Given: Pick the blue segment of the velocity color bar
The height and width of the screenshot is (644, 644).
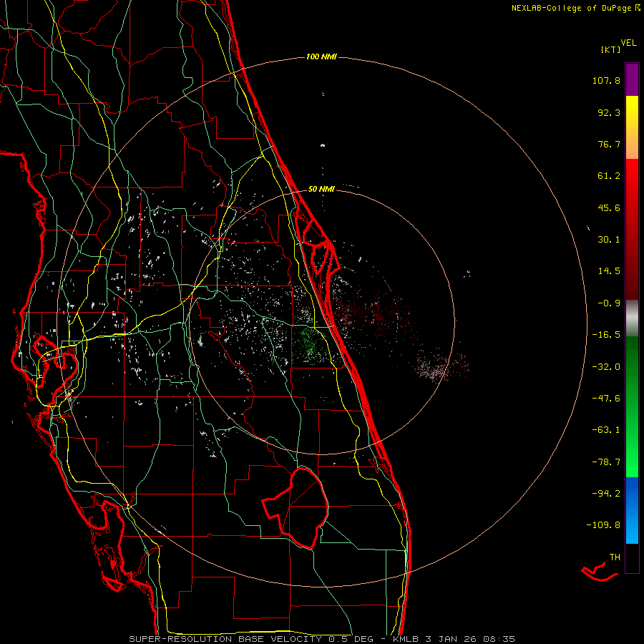Looking at the screenshot, I should (x=632, y=510).
